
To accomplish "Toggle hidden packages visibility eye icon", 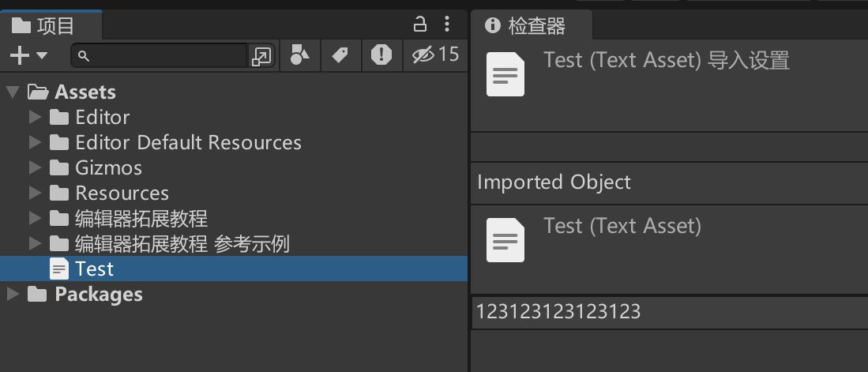I will click(425, 54).
